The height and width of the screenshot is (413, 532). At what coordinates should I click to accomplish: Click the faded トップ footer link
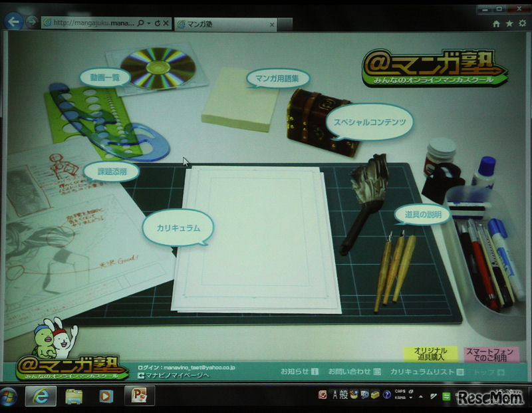489,372
